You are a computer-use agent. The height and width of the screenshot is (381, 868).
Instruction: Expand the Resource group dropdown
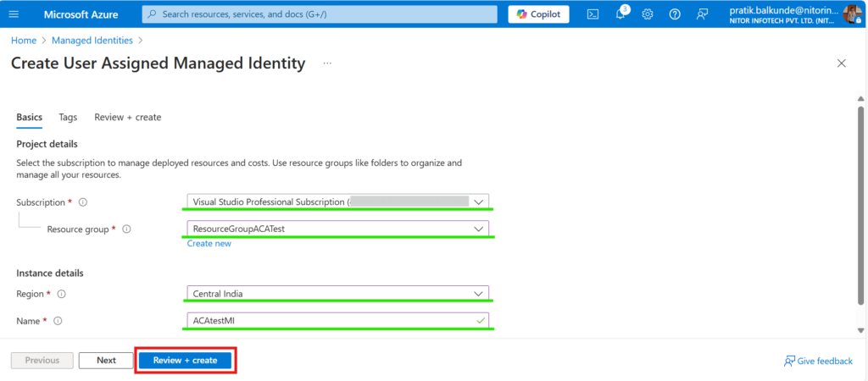click(338, 229)
